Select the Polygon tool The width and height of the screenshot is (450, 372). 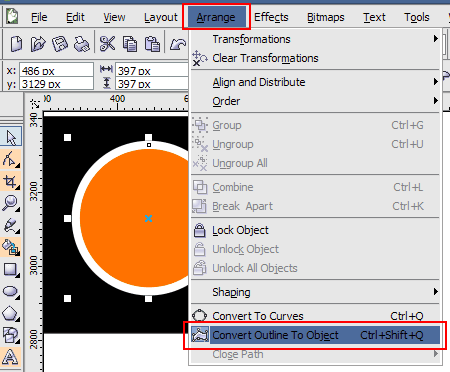pos(10,313)
